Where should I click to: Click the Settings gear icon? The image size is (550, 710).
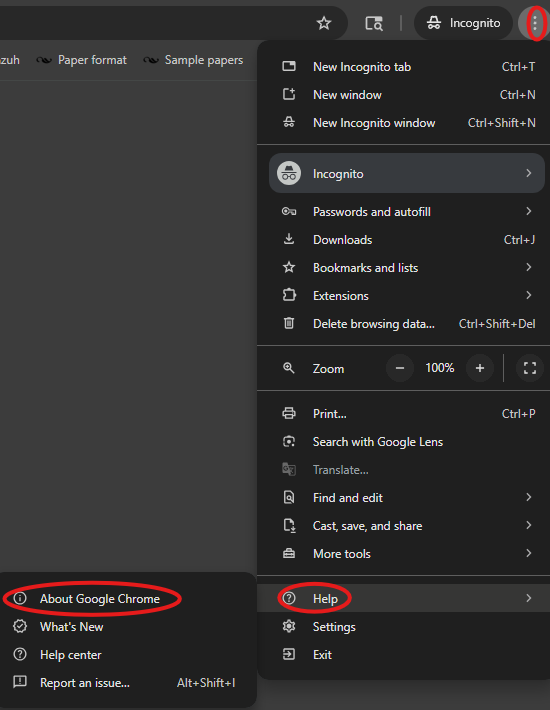tap(289, 626)
